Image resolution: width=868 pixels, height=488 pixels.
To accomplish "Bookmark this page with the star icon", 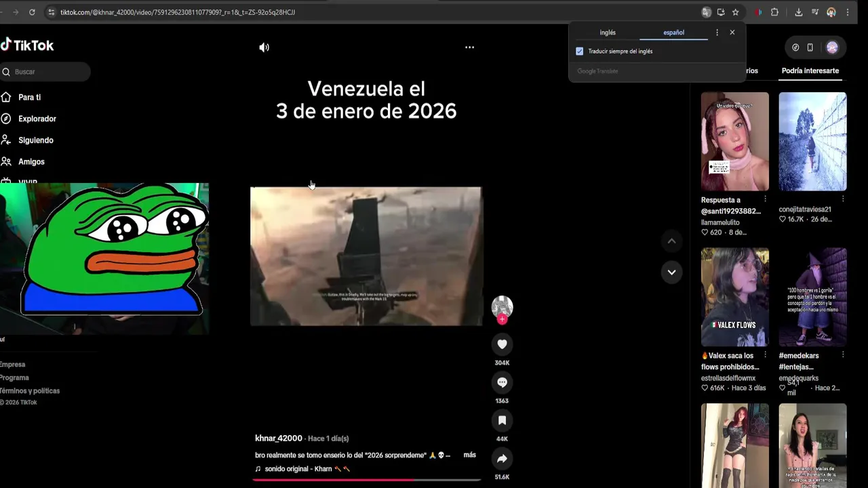I will pos(735,12).
